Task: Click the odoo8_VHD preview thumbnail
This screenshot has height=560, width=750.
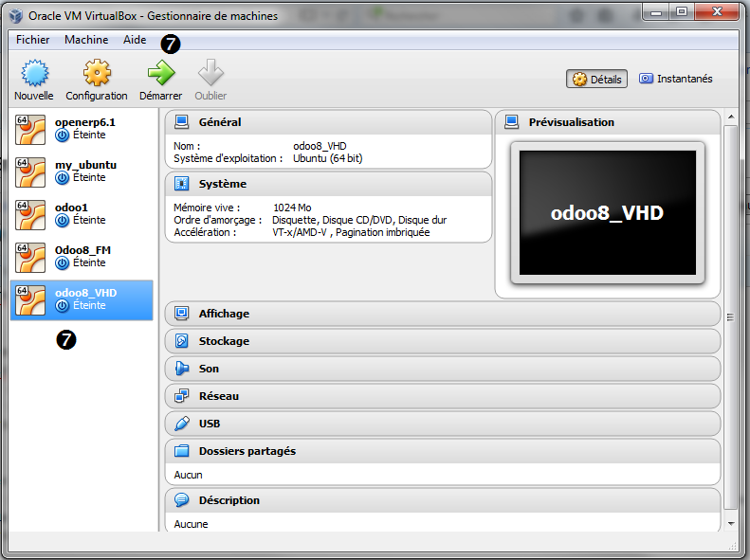Action: click(x=607, y=212)
